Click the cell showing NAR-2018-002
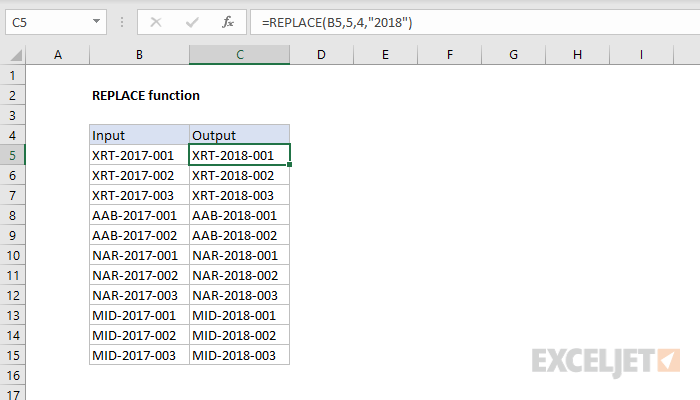The image size is (700, 400). pyautogui.click(x=239, y=275)
